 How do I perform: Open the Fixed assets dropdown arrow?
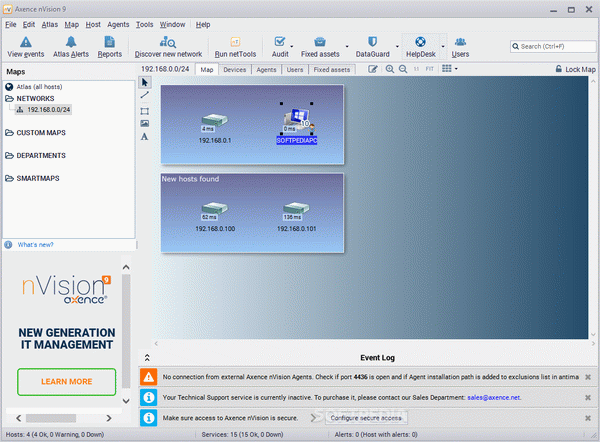[347, 47]
